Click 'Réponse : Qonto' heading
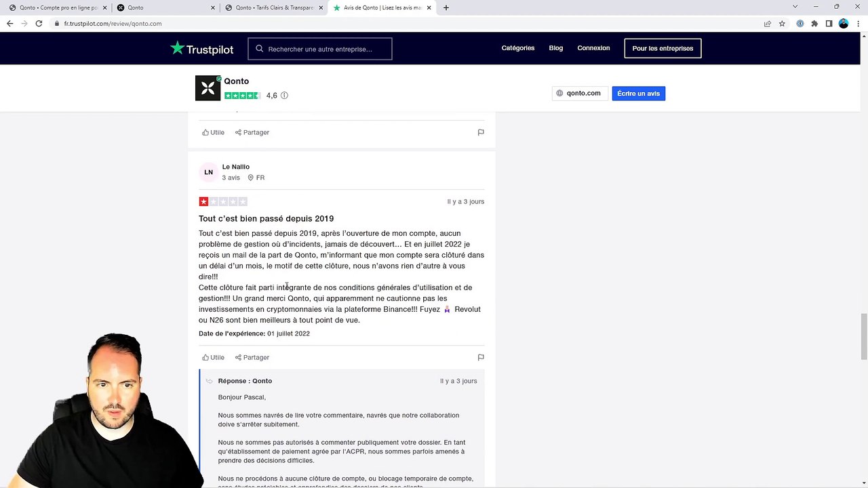868x488 pixels. 245,381
